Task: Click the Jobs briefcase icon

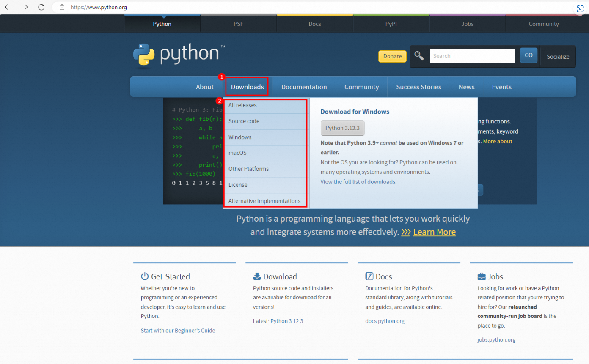Action: [482, 276]
